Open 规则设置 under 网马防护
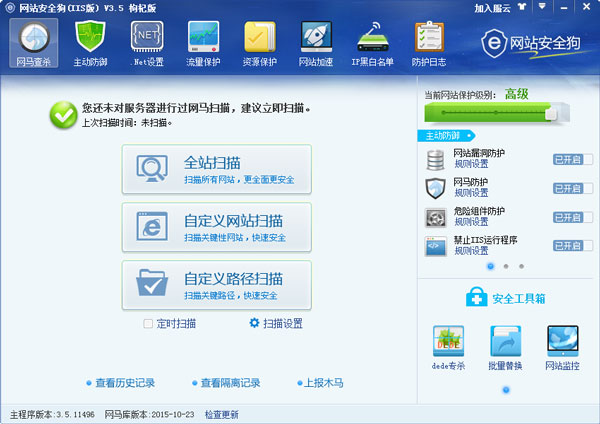The height and width of the screenshot is (424, 600). 471,193
